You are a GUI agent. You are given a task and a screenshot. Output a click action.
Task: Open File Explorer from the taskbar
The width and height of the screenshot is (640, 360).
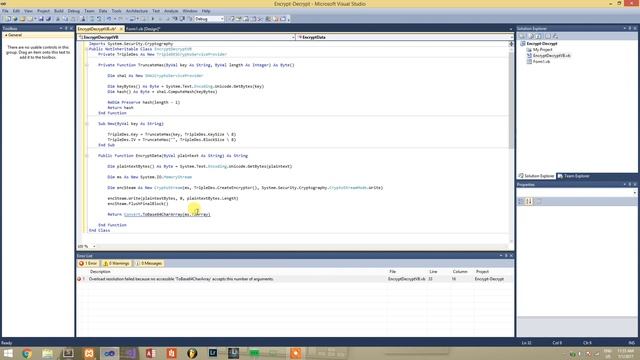coord(48,353)
